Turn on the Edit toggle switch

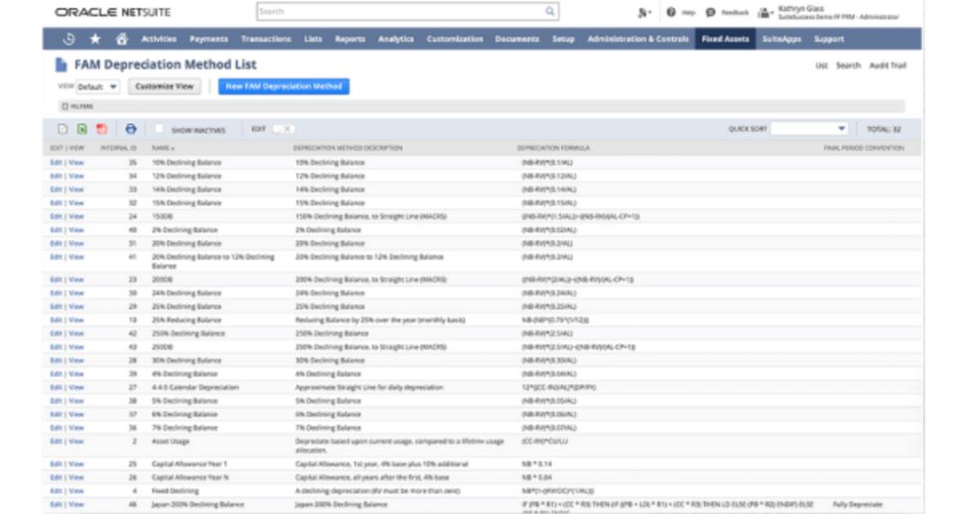pyautogui.click(x=278, y=130)
